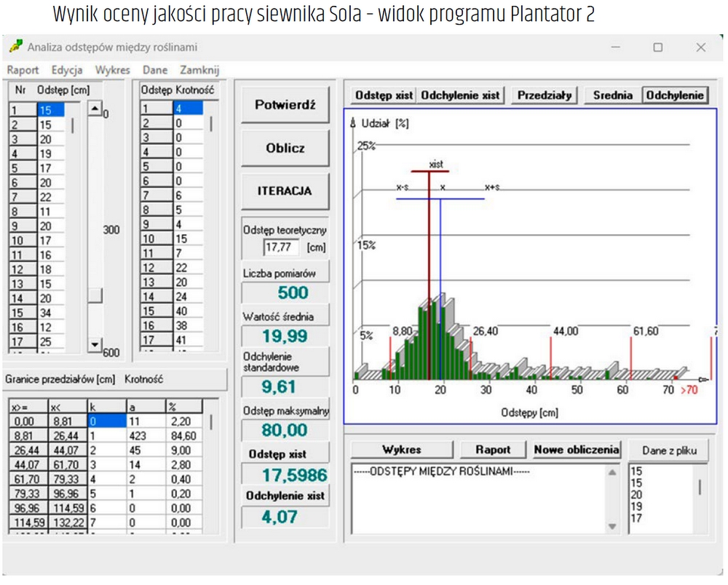
Task: Click the 44,00 interval marker label on chart
Action: 566,331
